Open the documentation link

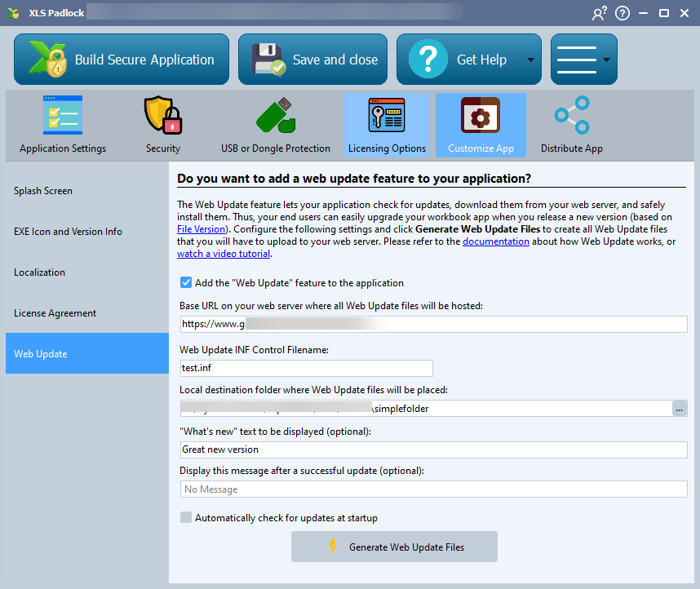496,241
